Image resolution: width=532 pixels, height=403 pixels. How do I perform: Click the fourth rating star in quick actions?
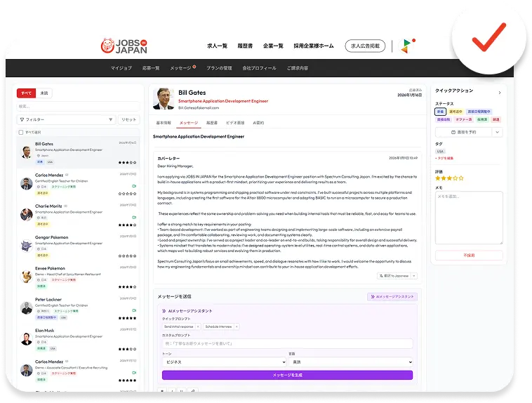[x=455, y=178]
